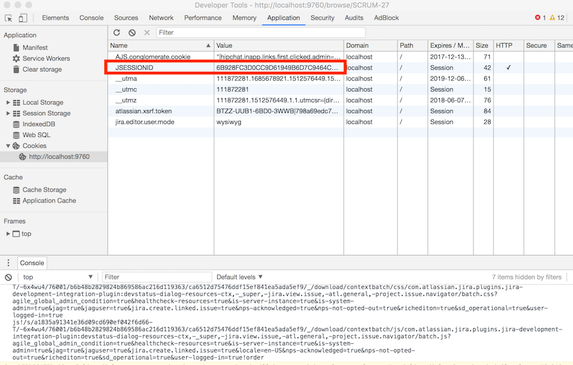Image resolution: width=573 pixels, height=365 pixels.
Task: Toggle the device toolbar icon
Action: coord(23,18)
